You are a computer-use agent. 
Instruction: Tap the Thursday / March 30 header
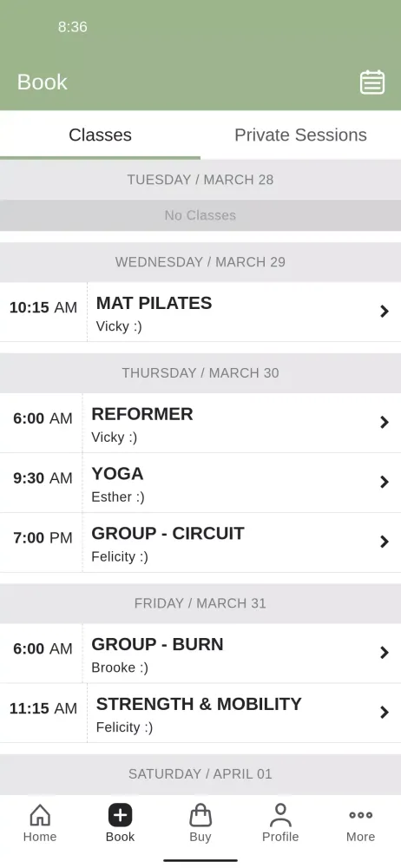[200, 373]
